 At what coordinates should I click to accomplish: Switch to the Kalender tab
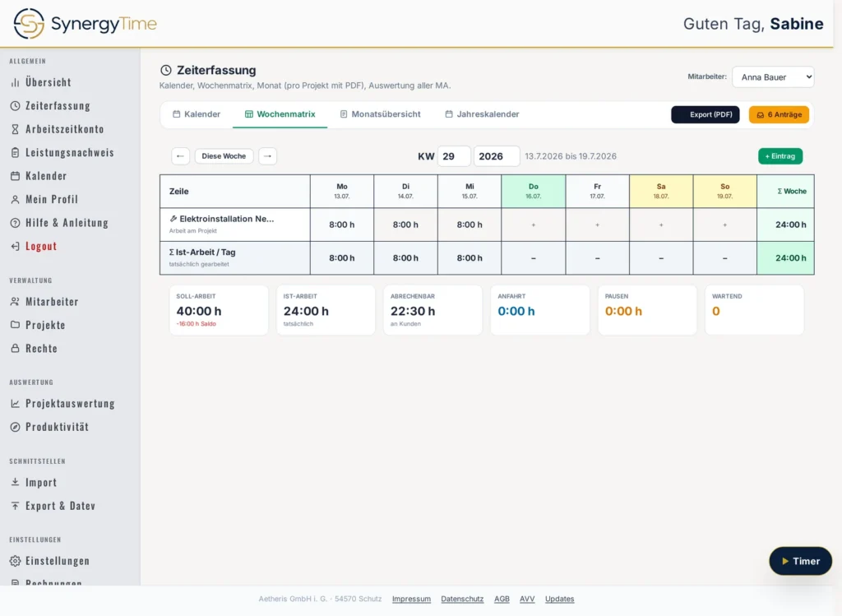click(x=197, y=114)
